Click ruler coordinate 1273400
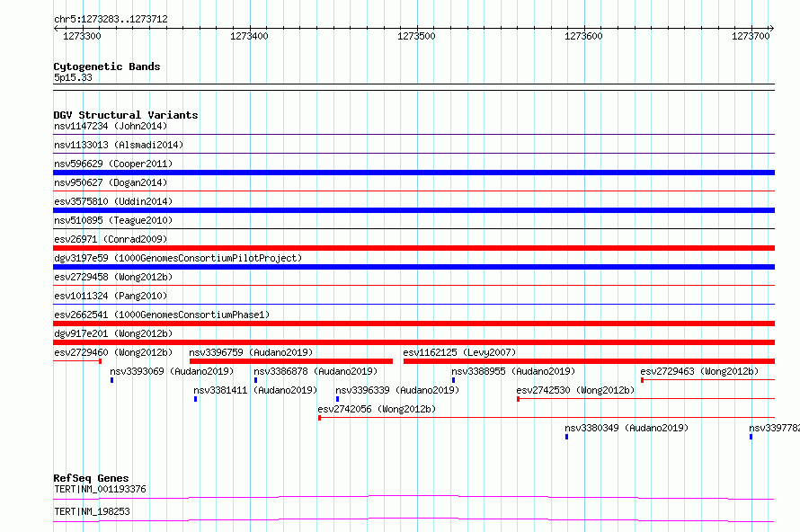 click(249, 36)
